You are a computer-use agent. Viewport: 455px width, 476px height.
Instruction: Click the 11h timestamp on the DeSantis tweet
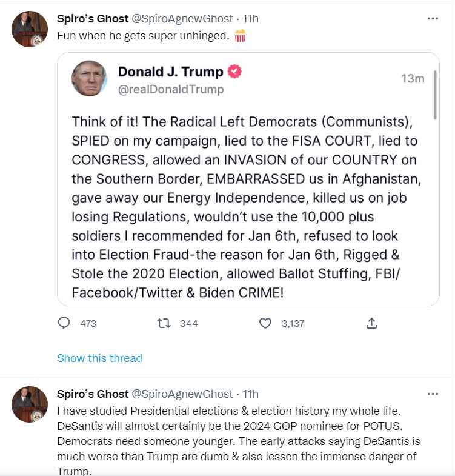(x=251, y=394)
